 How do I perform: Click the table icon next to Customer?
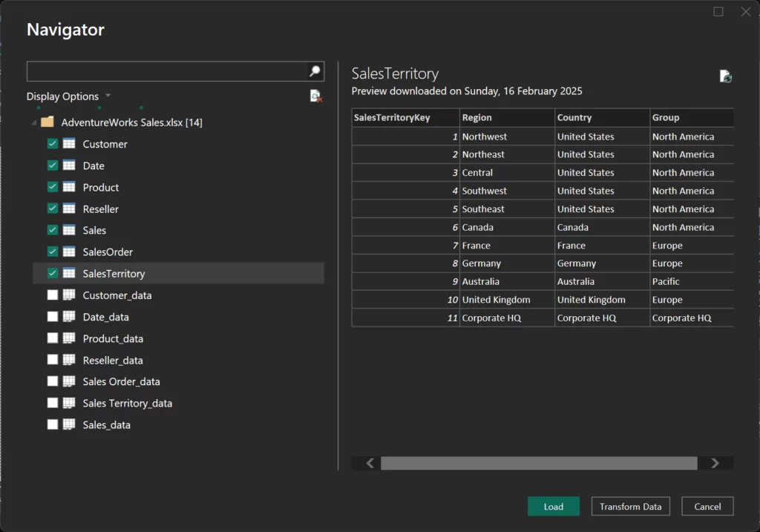tap(69, 144)
